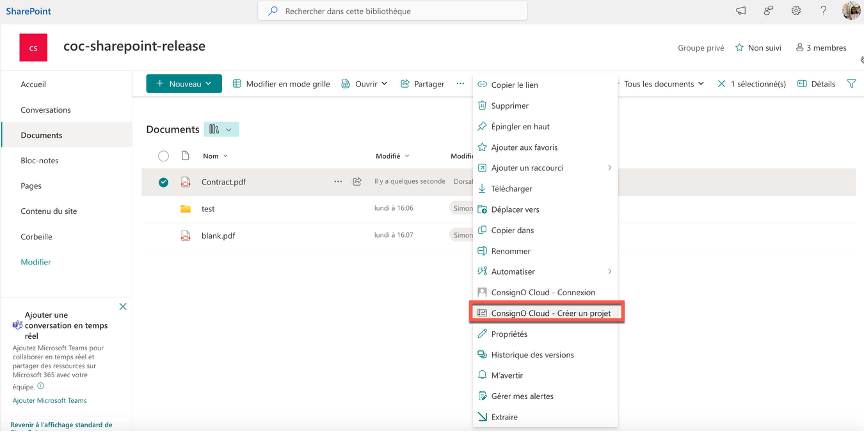Open the Ouvrir dropdown menu

(365, 84)
